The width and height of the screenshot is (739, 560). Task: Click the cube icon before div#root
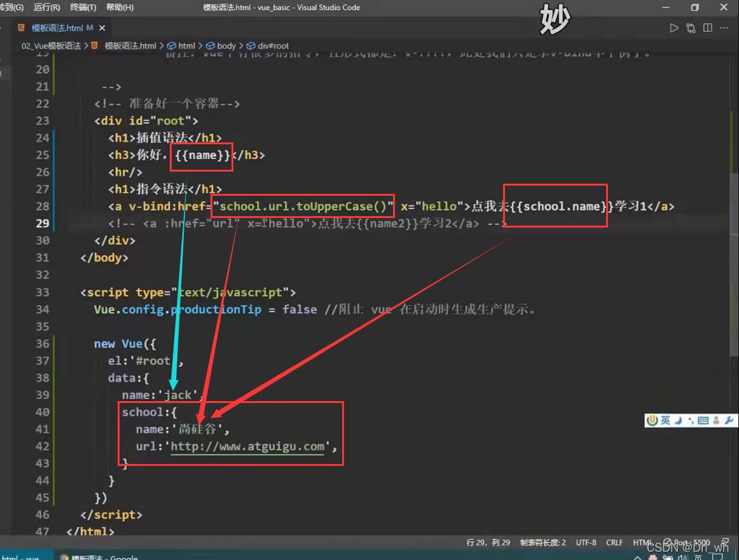coord(251,46)
